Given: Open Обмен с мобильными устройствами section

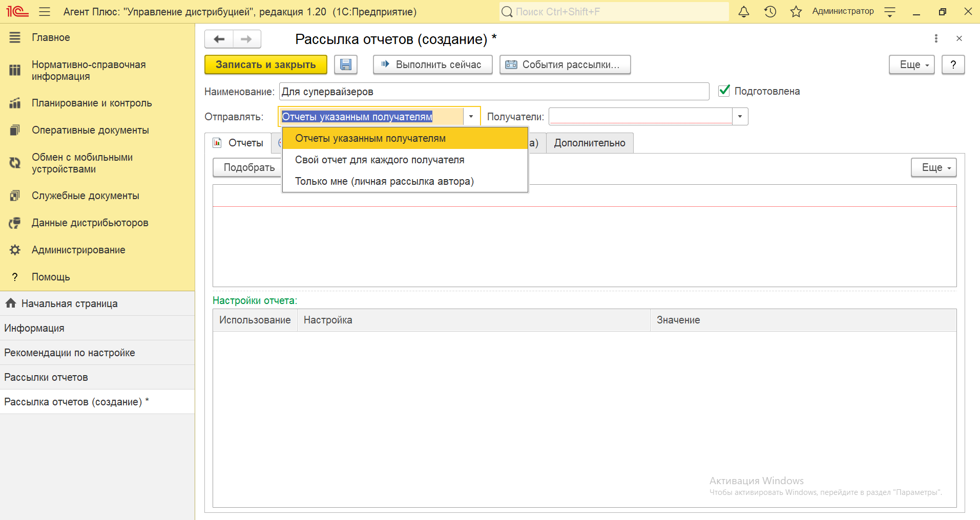Looking at the screenshot, I should coord(97,163).
